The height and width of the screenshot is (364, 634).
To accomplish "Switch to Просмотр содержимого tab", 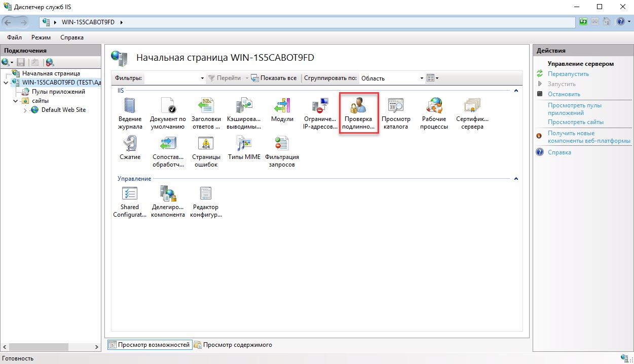I will [x=233, y=345].
